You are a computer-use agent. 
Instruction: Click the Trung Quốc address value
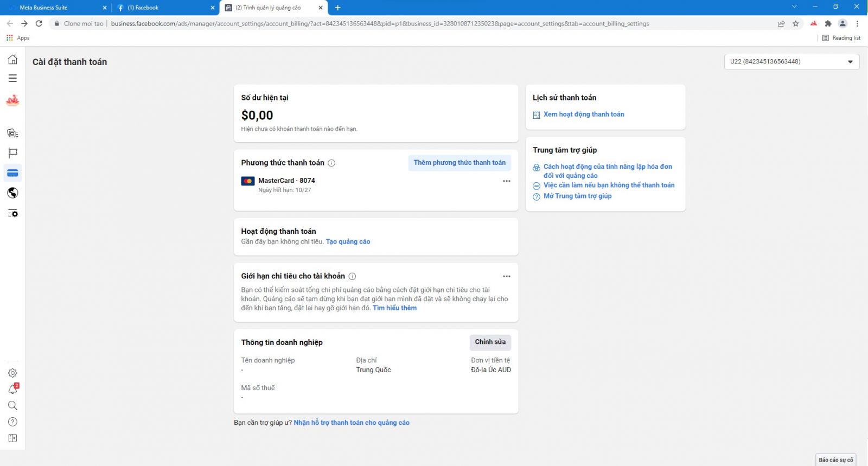(373, 370)
